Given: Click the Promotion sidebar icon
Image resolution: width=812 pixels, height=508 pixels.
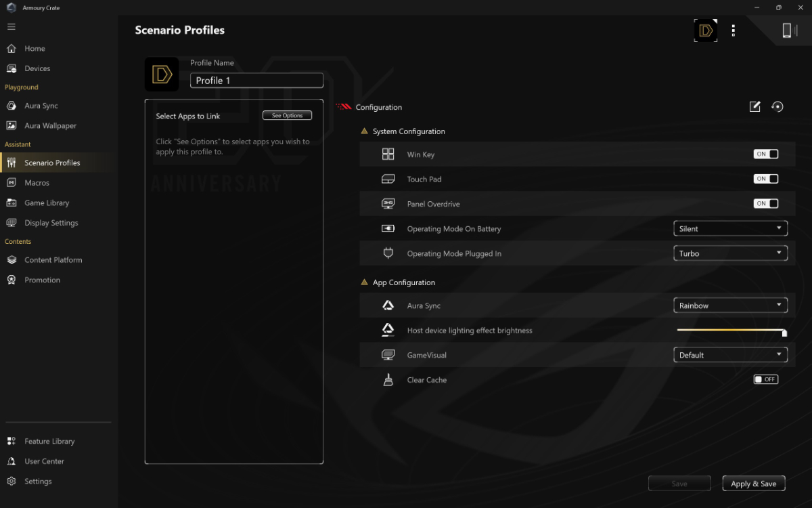Looking at the screenshot, I should (x=12, y=280).
